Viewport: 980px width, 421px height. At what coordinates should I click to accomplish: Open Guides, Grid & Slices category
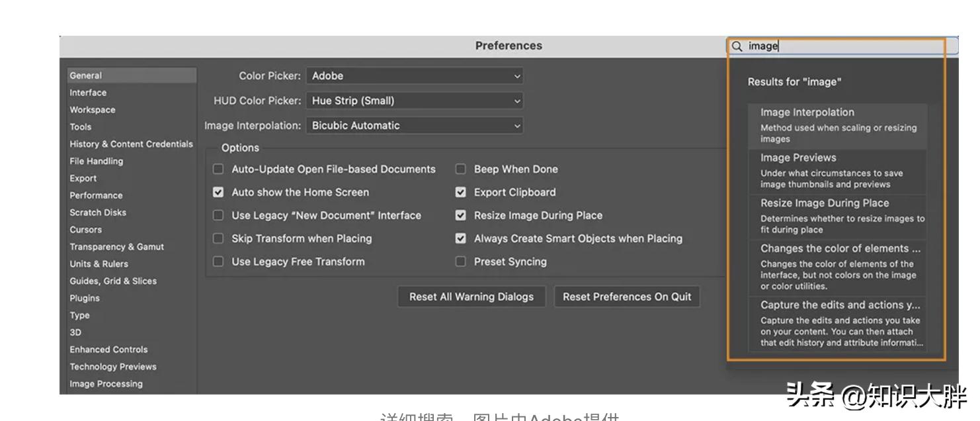(113, 281)
